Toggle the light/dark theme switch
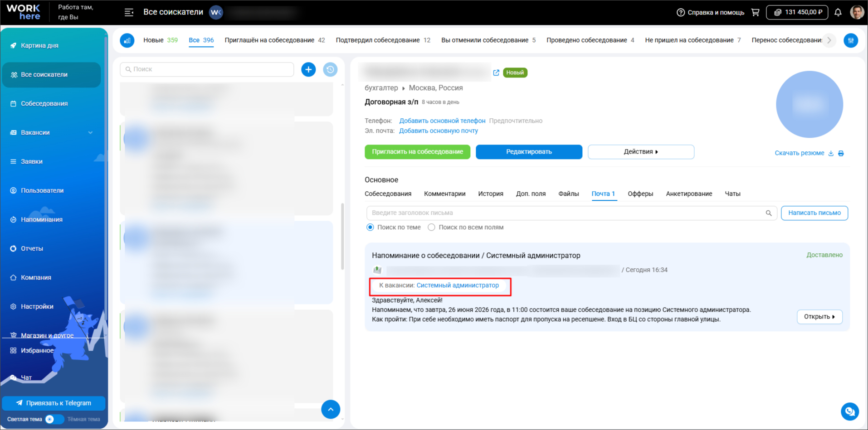Viewport: 868px width, 430px height. coord(54,419)
